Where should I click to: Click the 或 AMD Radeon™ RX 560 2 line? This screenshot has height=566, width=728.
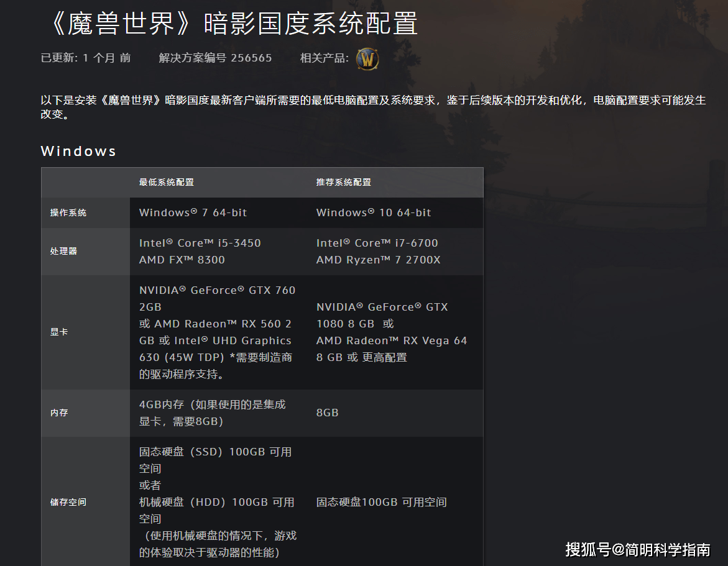[216, 323]
